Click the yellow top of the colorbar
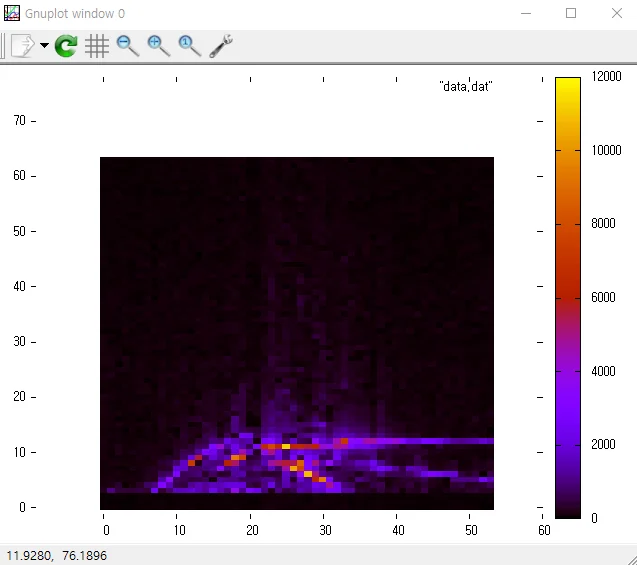The height and width of the screenshot is (565, 637). click(568, 85)
